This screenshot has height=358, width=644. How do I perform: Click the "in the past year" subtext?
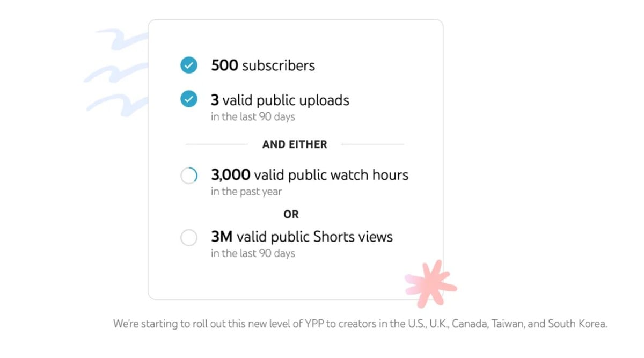click(x=246, y=192)
